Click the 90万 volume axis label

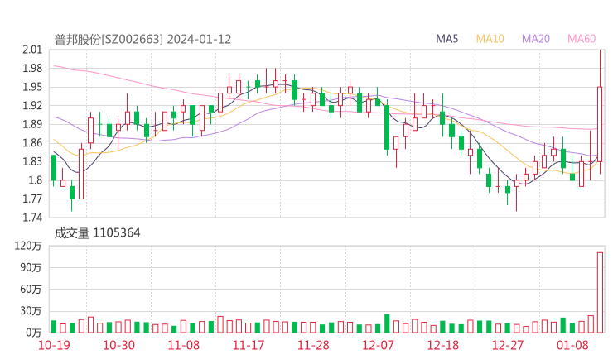pos(31,267)
